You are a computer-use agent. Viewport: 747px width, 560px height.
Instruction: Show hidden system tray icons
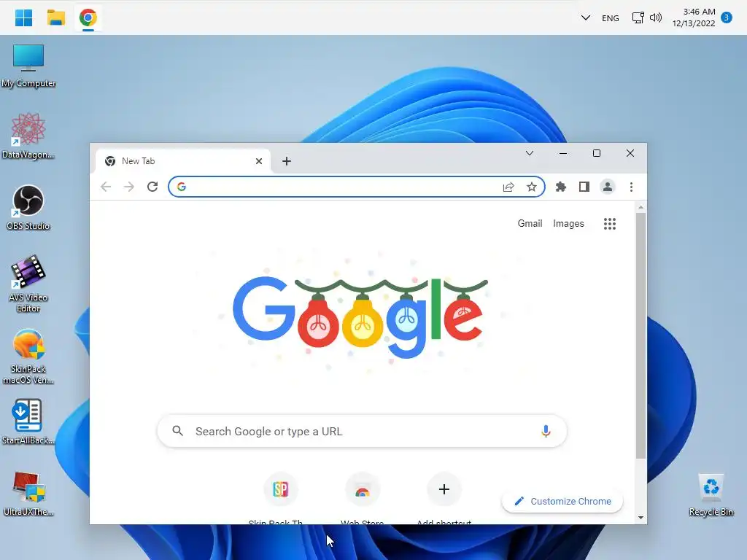click(586, 18)
